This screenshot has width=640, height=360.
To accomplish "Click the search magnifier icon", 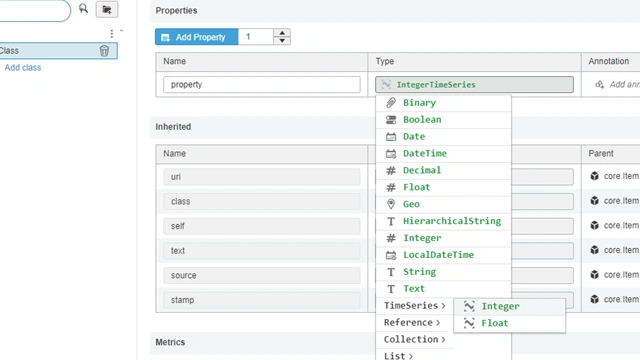I will click(x=83, y=9).
